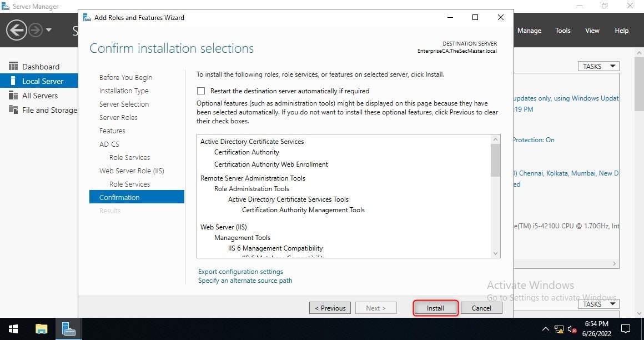
Task: Open File Explorer from the taskbar
Action: coord(42,329)
